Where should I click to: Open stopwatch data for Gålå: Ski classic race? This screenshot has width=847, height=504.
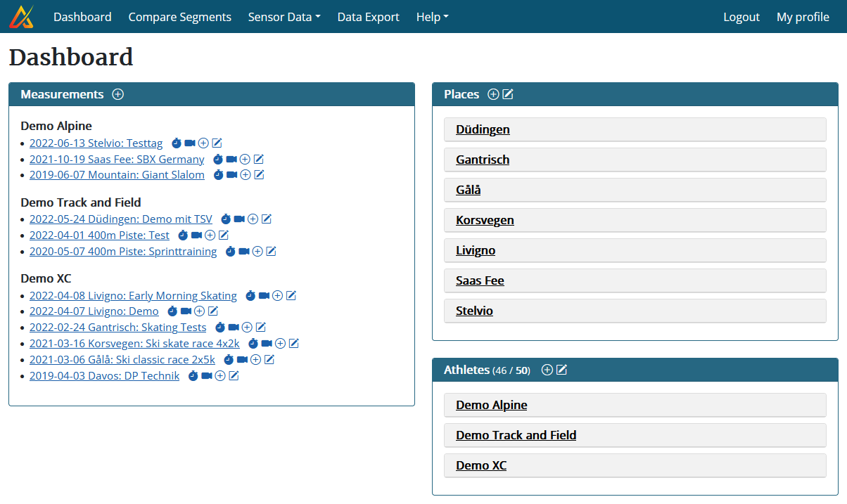(228, 359)
